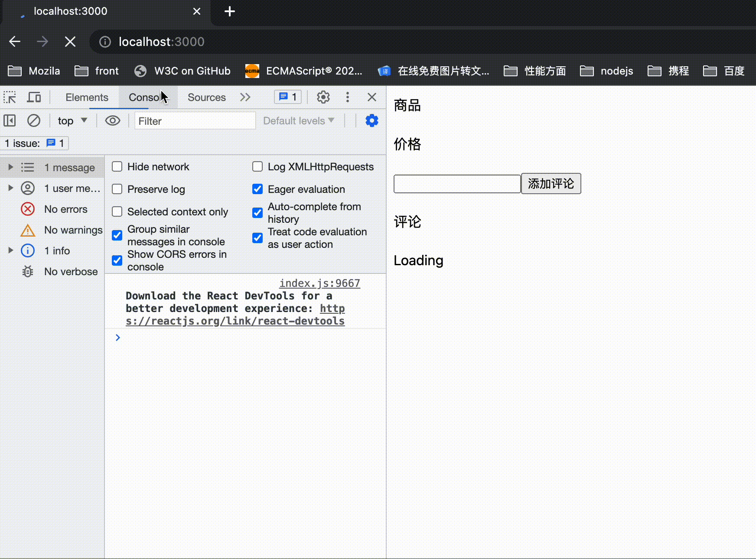This screenshot has width=756, height=559.
Task: Focus the console Filter field
Action: point(195,121)
